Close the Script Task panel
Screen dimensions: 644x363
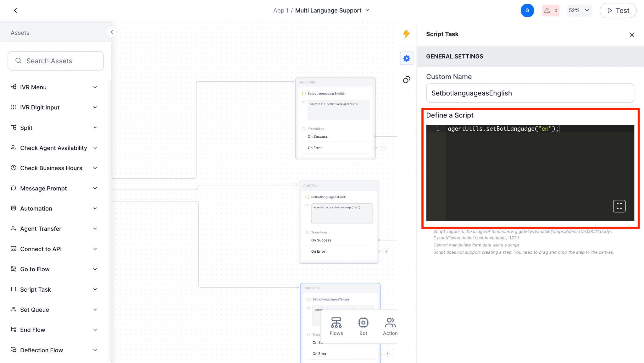point(632,35)
